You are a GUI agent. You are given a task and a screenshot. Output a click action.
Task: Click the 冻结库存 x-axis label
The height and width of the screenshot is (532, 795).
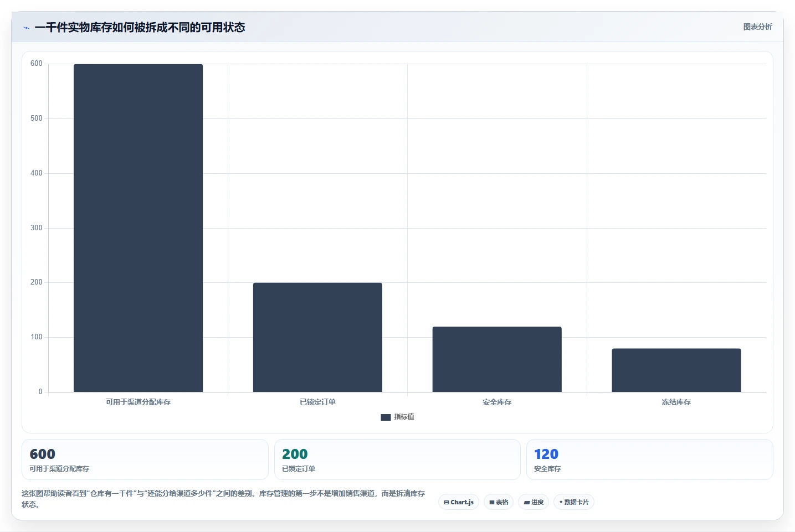click(676, 402)
